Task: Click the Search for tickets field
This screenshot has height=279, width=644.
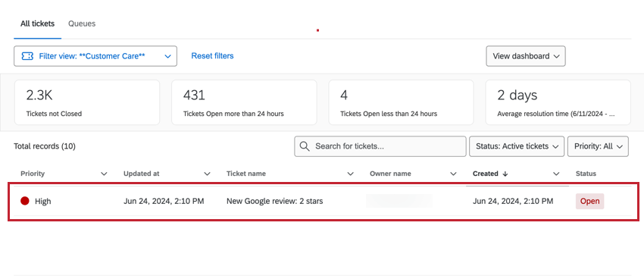Action: coord(380,146)
